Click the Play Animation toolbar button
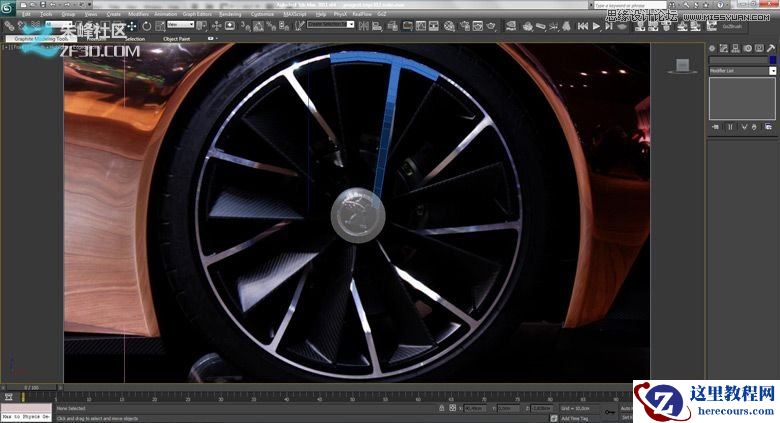 596,26
